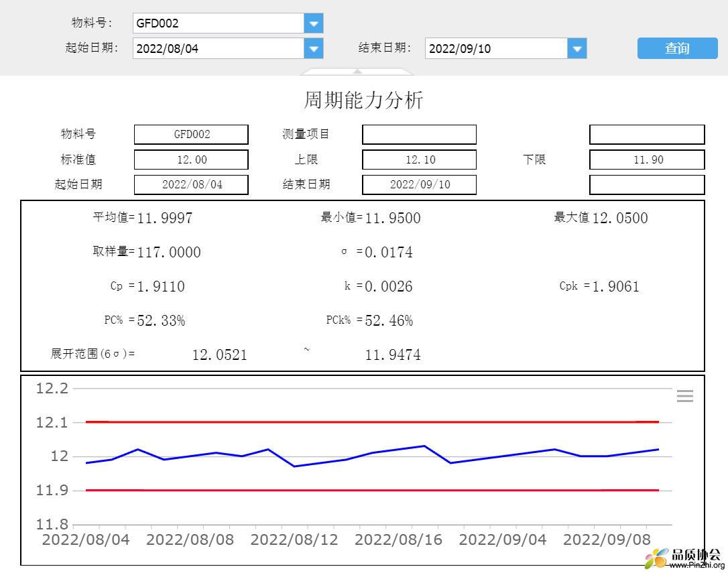
Task: Click the 查询 button
Action: pyautogui.click(x=678, y=48)
